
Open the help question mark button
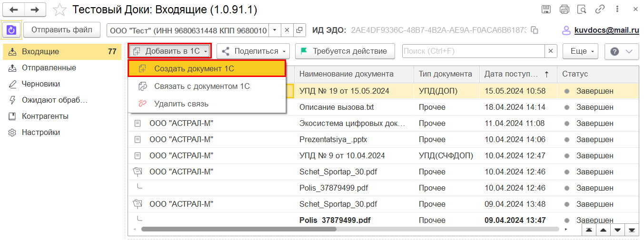(x=622, y=51)
